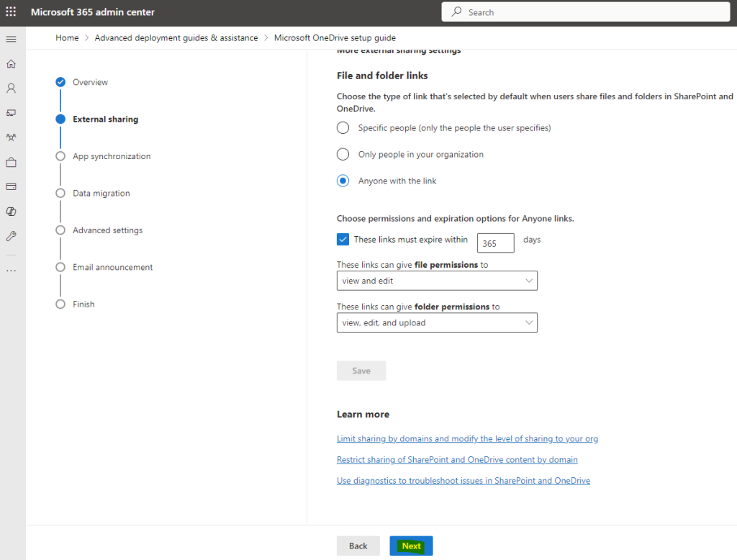This screenshot has height=560, width=737.
Task: Open the folder permissions dropdown
Action: (437, 322)
